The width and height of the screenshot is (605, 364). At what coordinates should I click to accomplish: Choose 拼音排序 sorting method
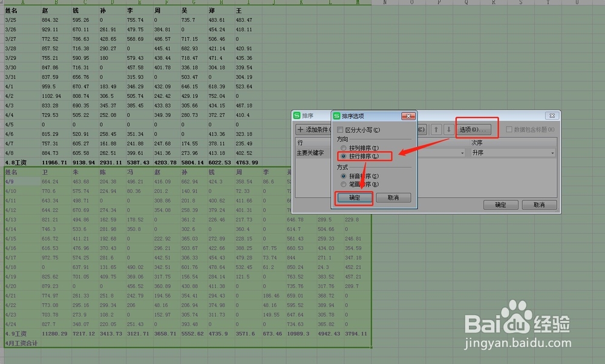pos(344,176)
